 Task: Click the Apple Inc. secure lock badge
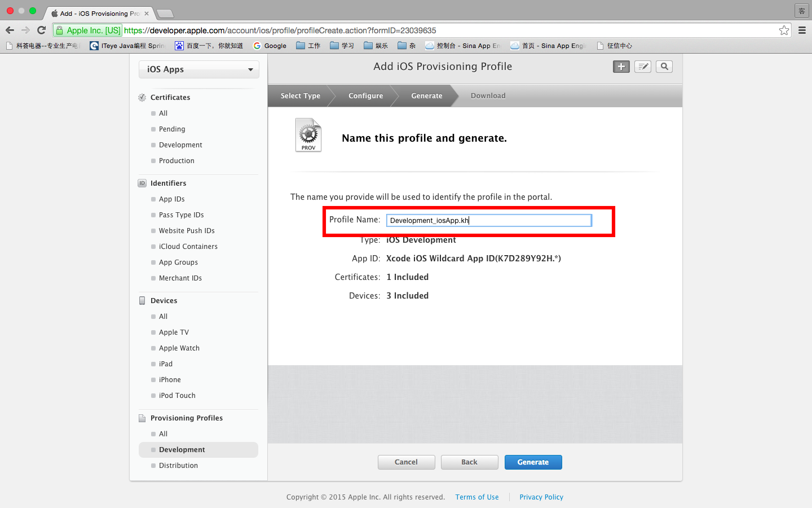pos(87,30)
